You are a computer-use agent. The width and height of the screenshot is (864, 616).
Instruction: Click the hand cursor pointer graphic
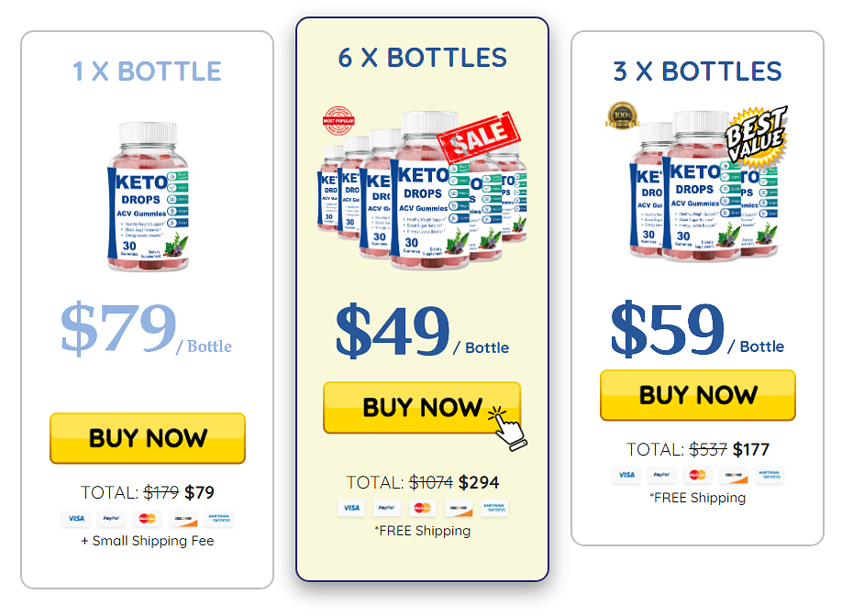point(507,428)
